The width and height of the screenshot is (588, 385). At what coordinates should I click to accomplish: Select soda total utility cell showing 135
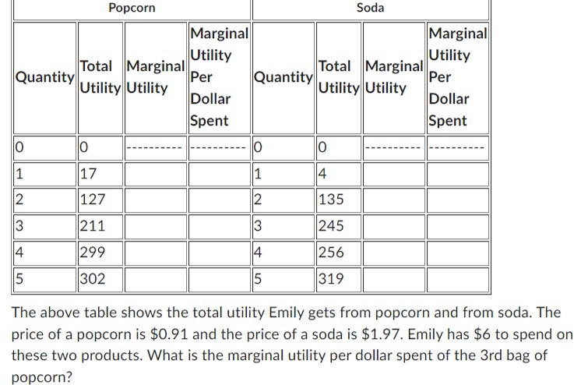[x=339, y=200]
